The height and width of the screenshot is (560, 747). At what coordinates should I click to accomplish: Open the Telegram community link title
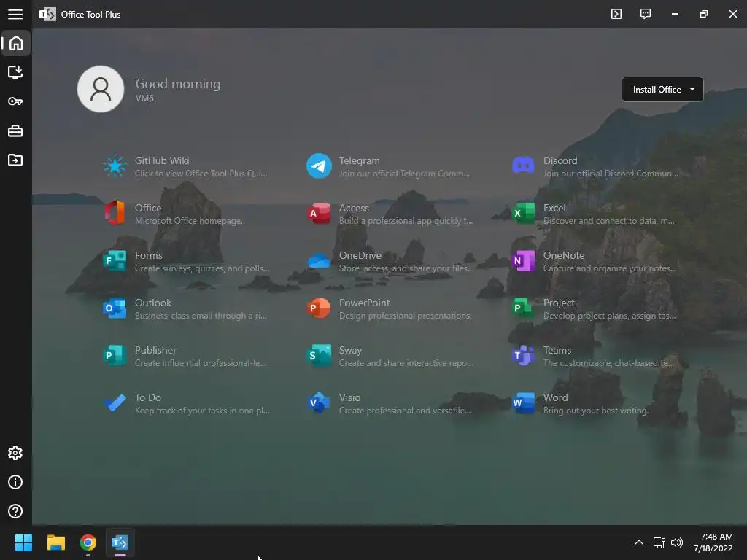[359, 160]
